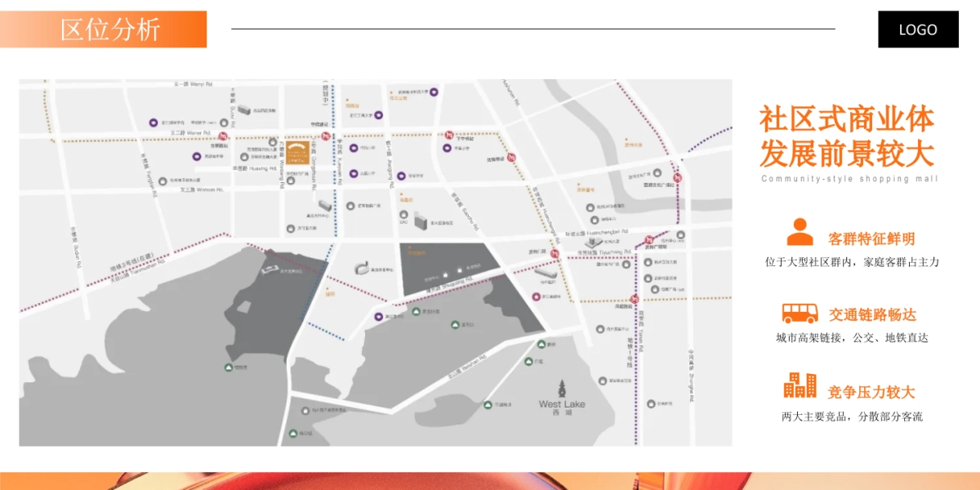Viewport: 980px width, 490px height.
Task: Click the green mountain icon near Beishan Rd.
Action: [x=456, y=326]
